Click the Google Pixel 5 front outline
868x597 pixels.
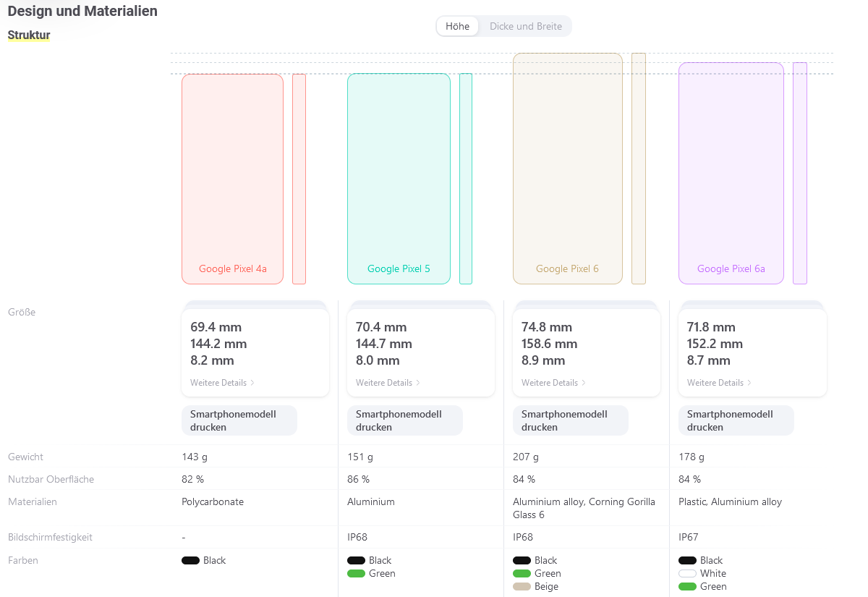[399, 179]
